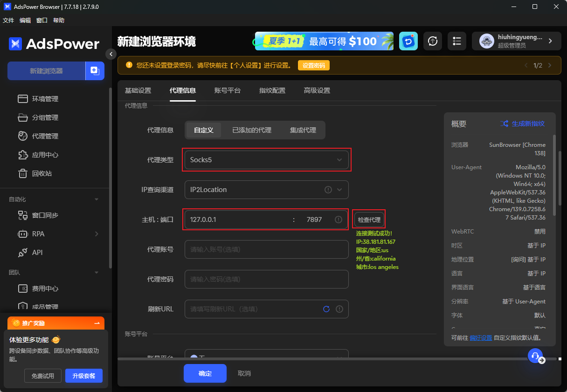Viewport: 567px width, 392px height.
Task: Open the 偏好设置 link
Action: (x=481, y=337)
